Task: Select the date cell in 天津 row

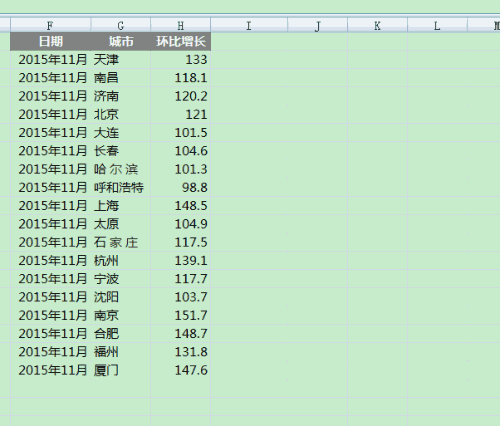Action: [50, 60]
